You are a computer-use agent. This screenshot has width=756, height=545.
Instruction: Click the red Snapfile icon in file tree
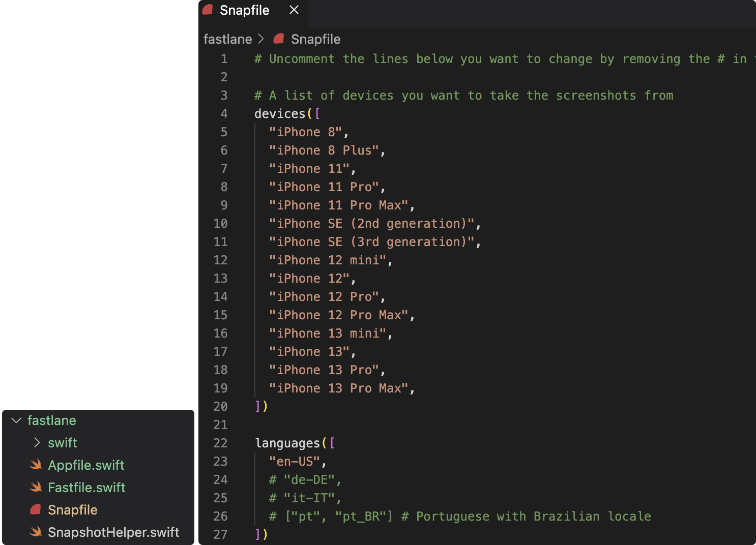[x=36, y=509]
